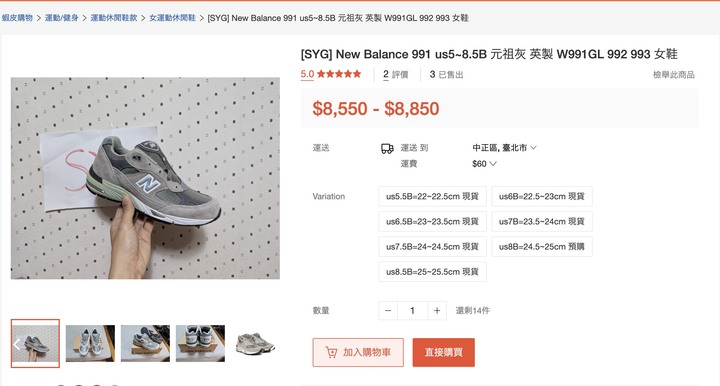Image resolution: width=720 pixels, height=386 pixels.
Task: Click the minus quantity stepper icon
Action: (388, 311)
